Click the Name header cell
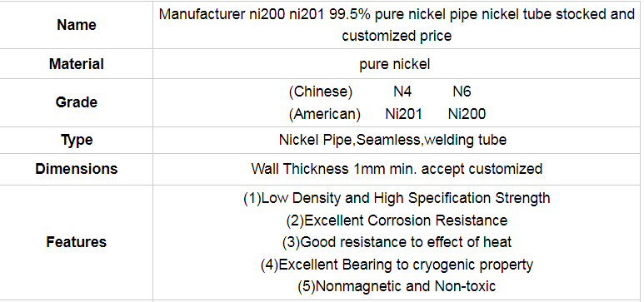This screenshot has height=302, width=644. coord(77,25)
